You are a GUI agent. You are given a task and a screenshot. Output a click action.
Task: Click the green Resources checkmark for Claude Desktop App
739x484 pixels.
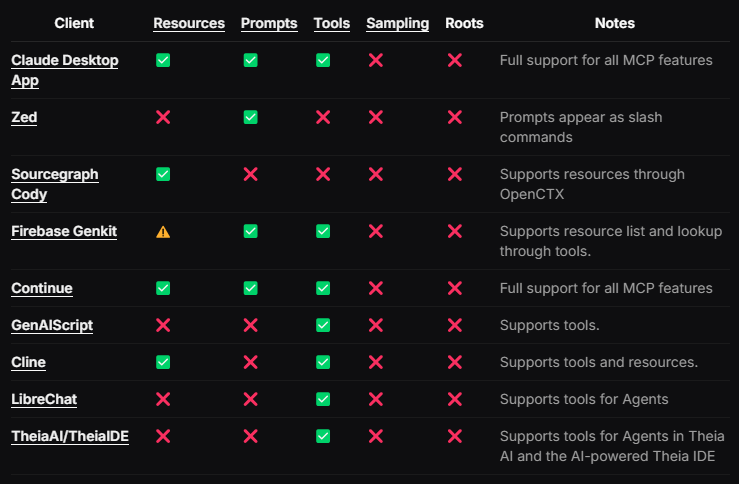click(163, 61)
